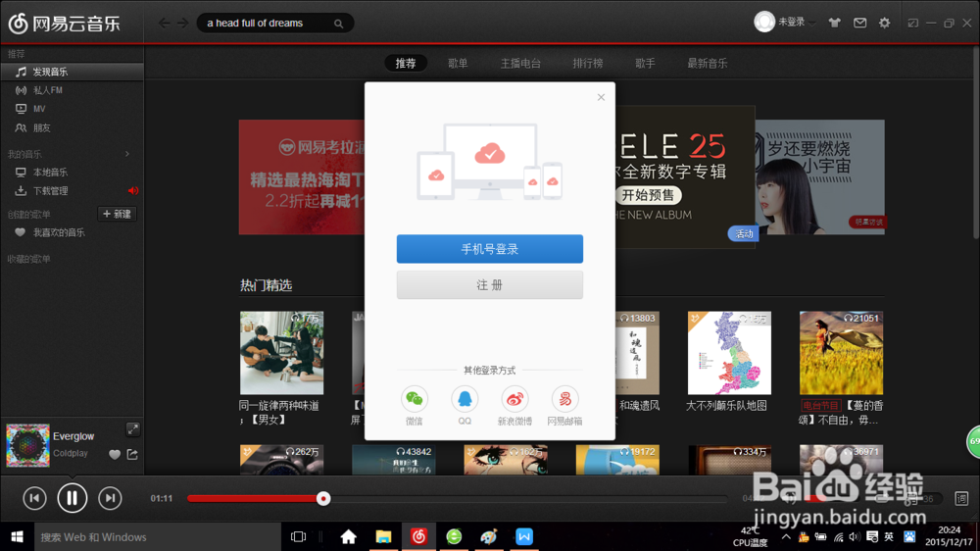Click the playback progress slider handle
Viewport: 980px width, 551px height.
point(323,498)
